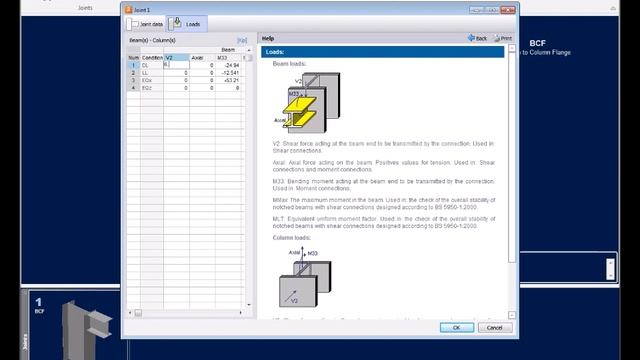Viewport: 640px width, 360px height.
Task: Close the Joint 1 dialog window
Action: (x=508, y=9)
